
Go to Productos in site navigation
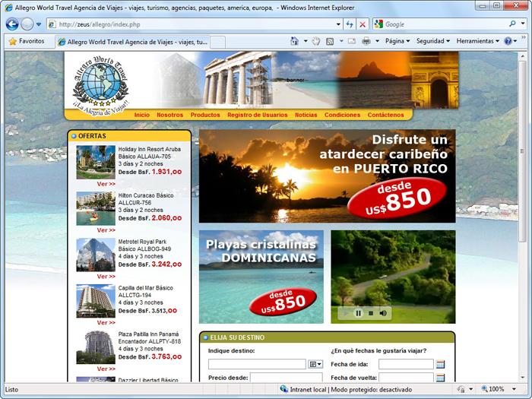coord(205,115)
